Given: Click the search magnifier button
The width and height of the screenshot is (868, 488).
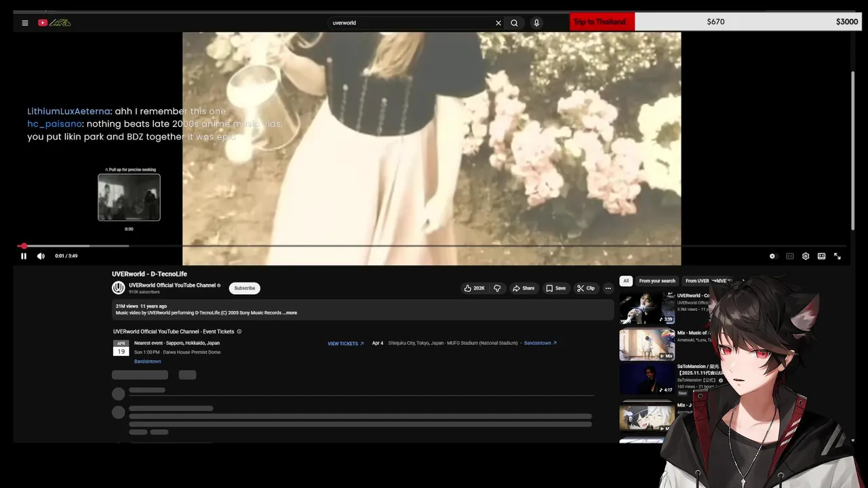Looking at the screenshot, I should (x=515, y=23).
